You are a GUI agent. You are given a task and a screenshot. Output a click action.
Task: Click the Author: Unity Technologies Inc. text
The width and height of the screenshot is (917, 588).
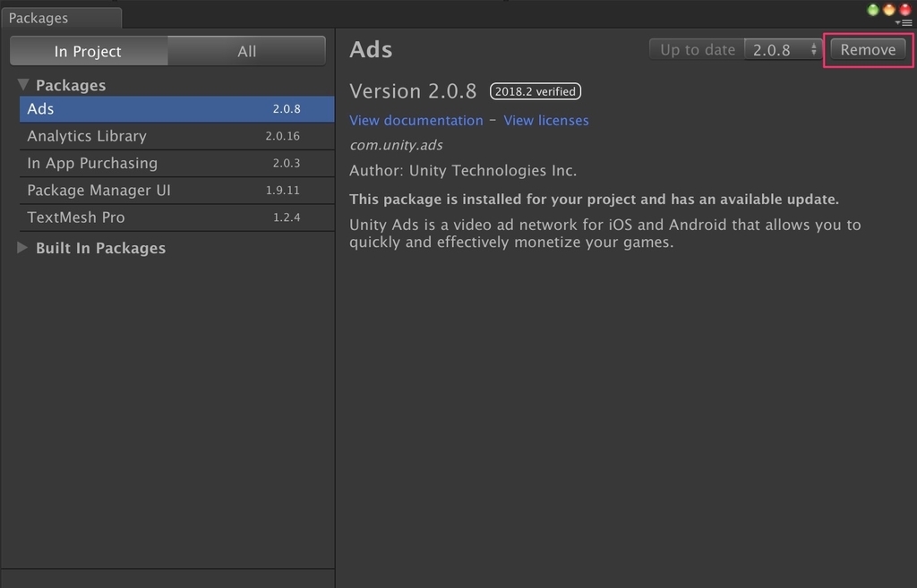click(463, 171)
